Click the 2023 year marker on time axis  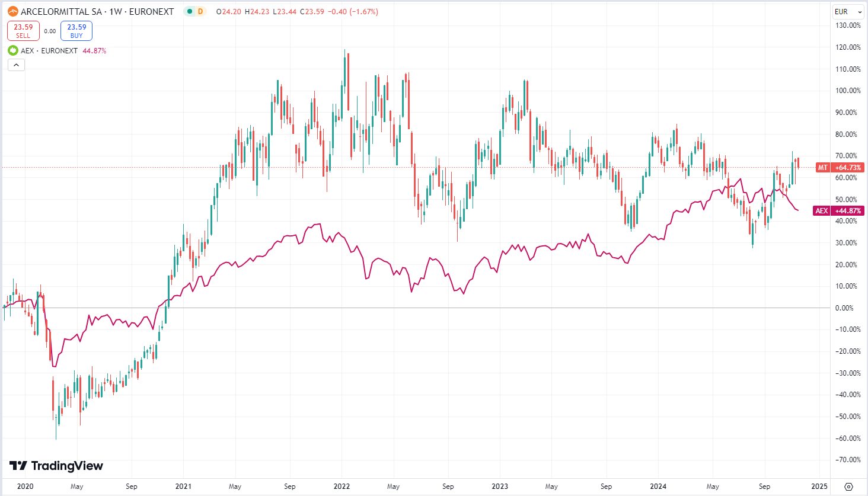[500, 487]
